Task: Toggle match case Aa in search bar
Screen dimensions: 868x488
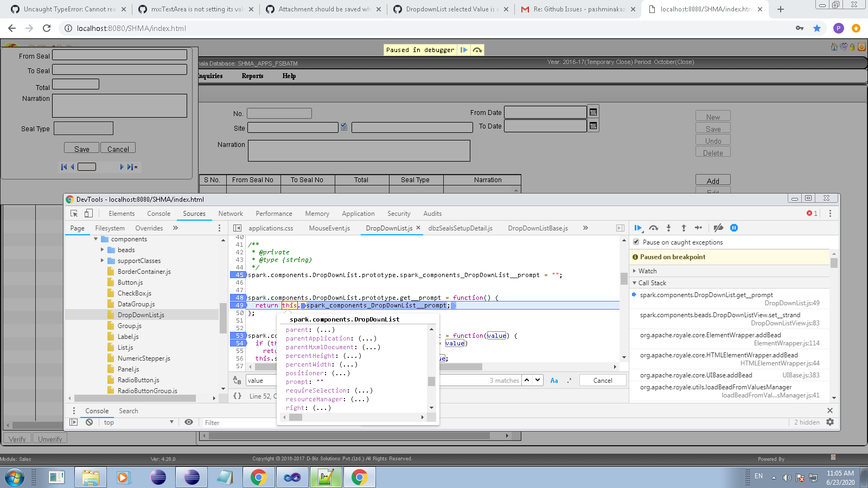Action: [554, 381]
